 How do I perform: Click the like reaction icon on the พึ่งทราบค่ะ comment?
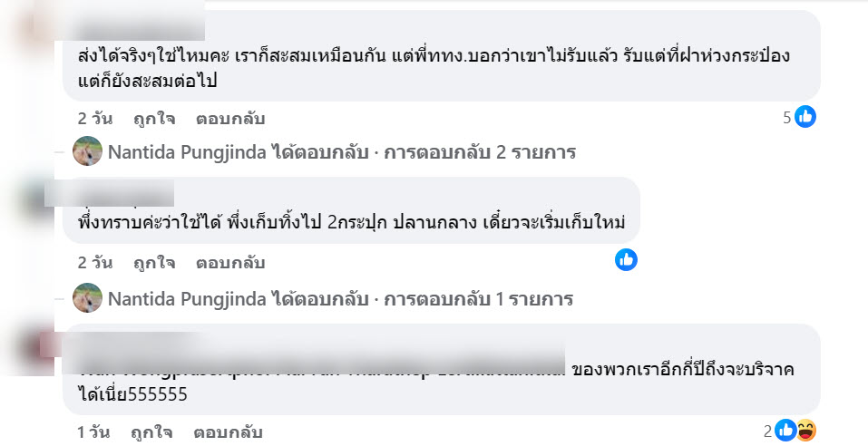click(x=626, y=260)
